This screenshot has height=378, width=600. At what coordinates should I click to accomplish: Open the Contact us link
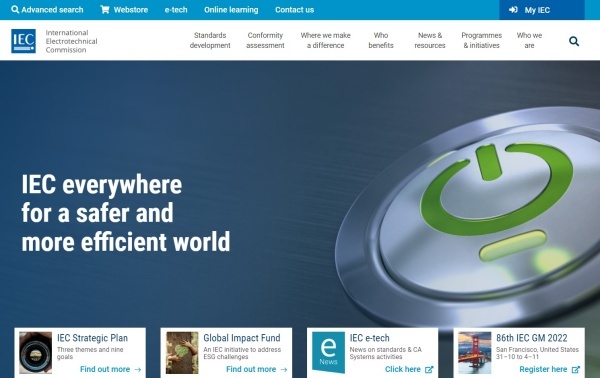(294, 10)
